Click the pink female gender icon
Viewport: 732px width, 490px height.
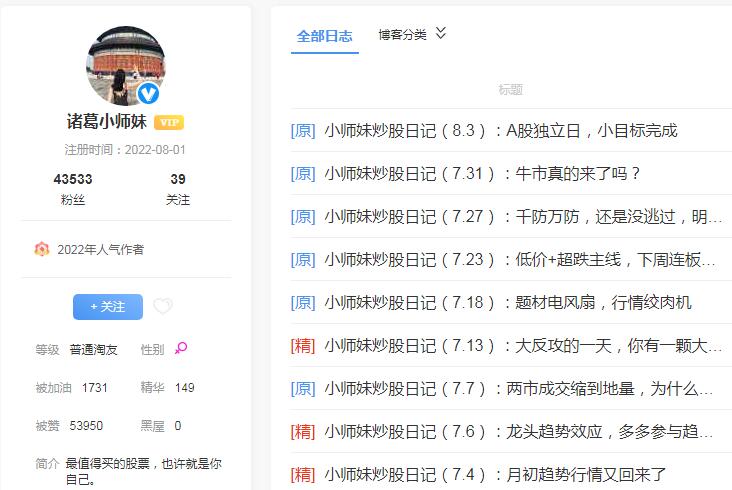point(181,348)
